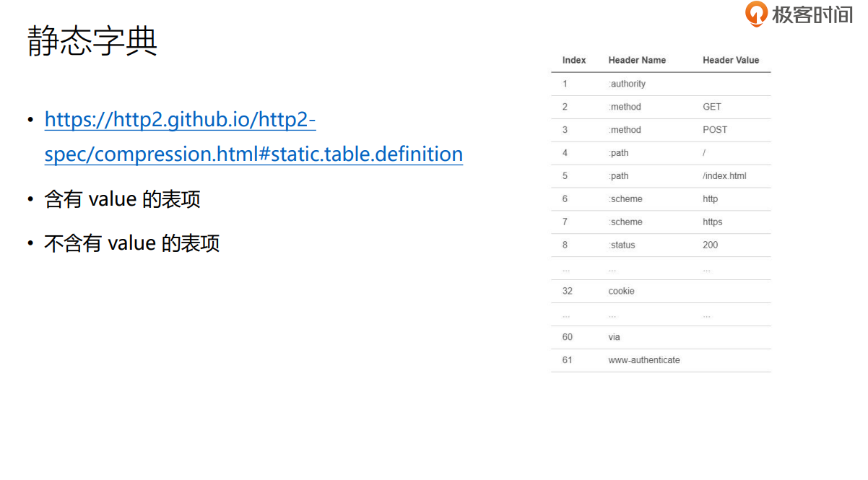868x480 pixels.
Task: Select the www-authenticate header name
Action: 644,360
